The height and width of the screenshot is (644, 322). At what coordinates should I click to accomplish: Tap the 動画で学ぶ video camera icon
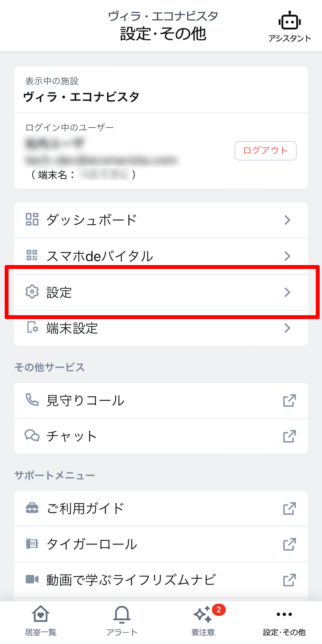coord(32,579)
